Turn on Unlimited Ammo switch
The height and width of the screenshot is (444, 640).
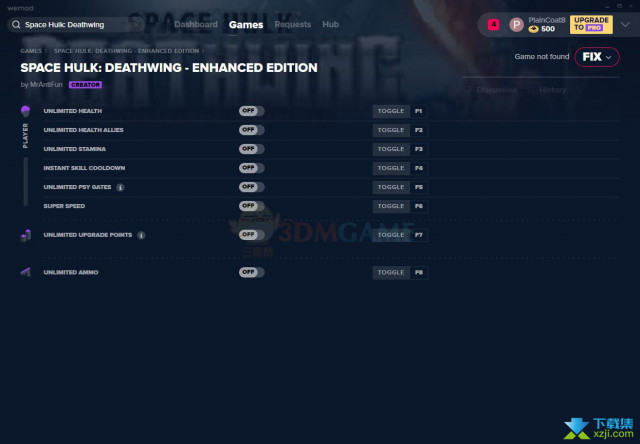(251, 272)
